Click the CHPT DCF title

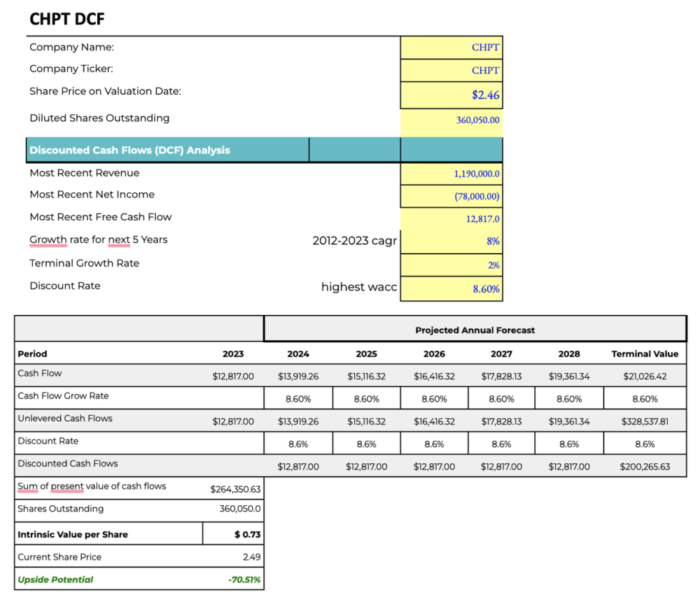[67, 19]
